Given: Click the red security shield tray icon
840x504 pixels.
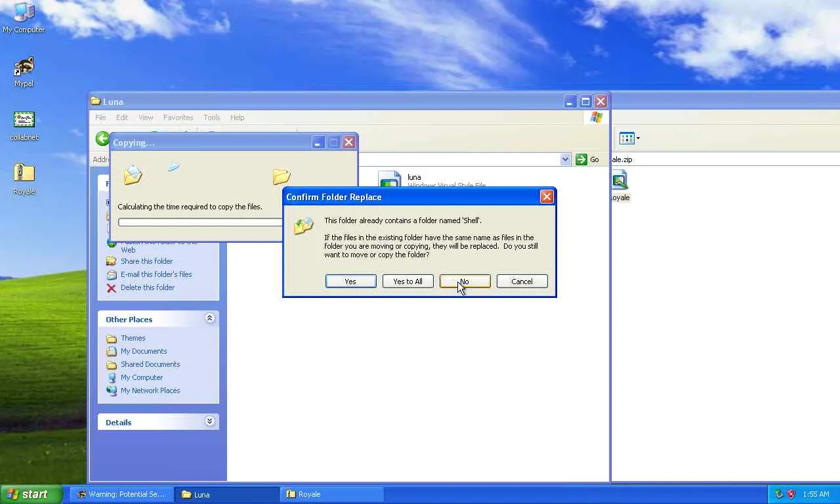Looking at the screenshot, I should (791, 494).
